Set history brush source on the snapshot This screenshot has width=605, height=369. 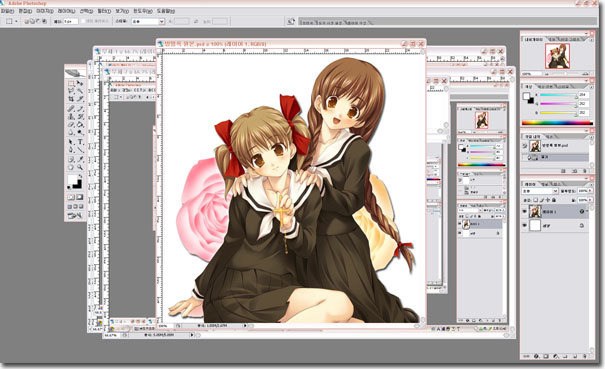525,145
